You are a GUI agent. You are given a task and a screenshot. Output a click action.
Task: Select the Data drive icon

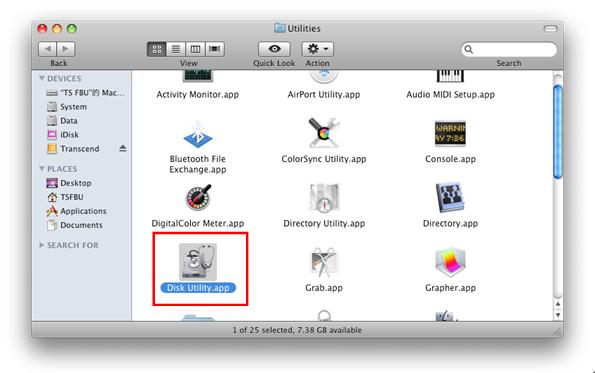pyautogui.click(x=52, y=121)
